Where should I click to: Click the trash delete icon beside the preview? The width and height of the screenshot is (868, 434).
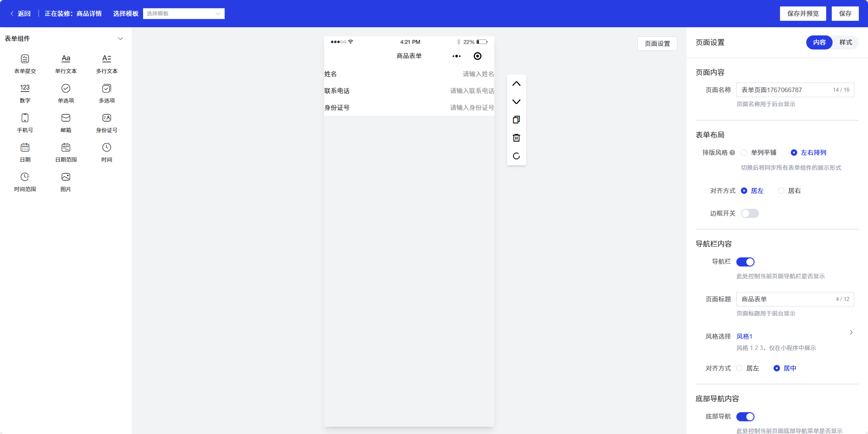(516, 138)
